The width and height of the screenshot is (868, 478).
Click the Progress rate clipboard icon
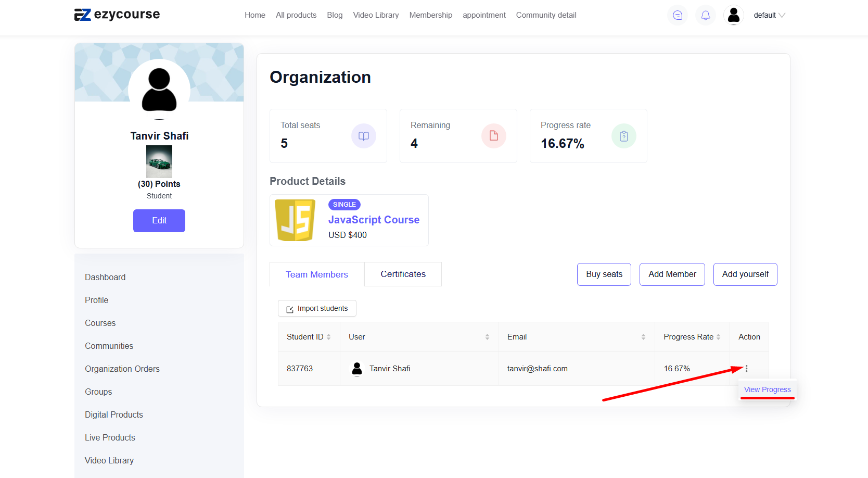tap(623, 136)
